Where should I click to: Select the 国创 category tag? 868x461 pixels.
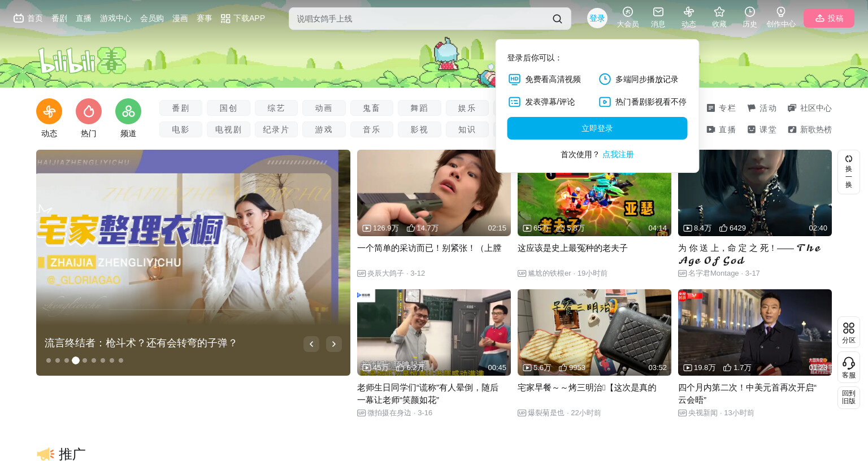click(228, 108)
